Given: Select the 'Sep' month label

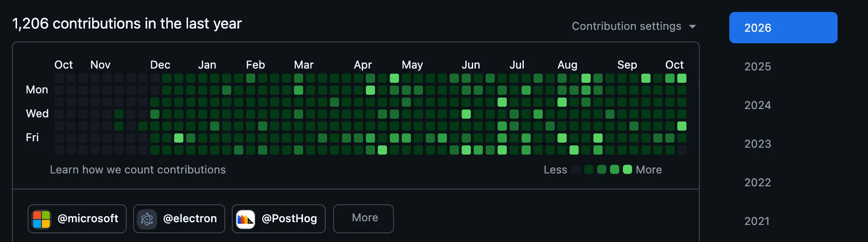Looking at the screenshot, I should [628, 65].
